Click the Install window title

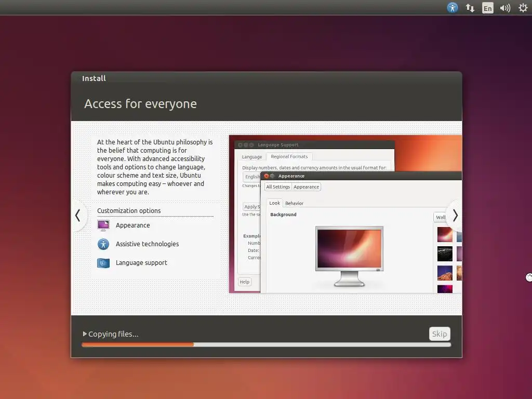tap(94, 78)
